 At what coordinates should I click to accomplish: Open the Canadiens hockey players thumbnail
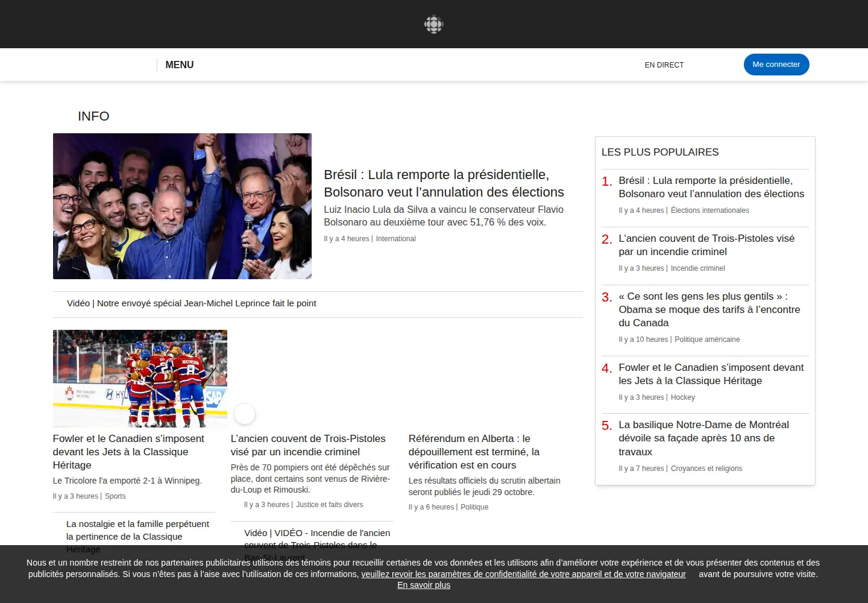[x=140, y=379]
